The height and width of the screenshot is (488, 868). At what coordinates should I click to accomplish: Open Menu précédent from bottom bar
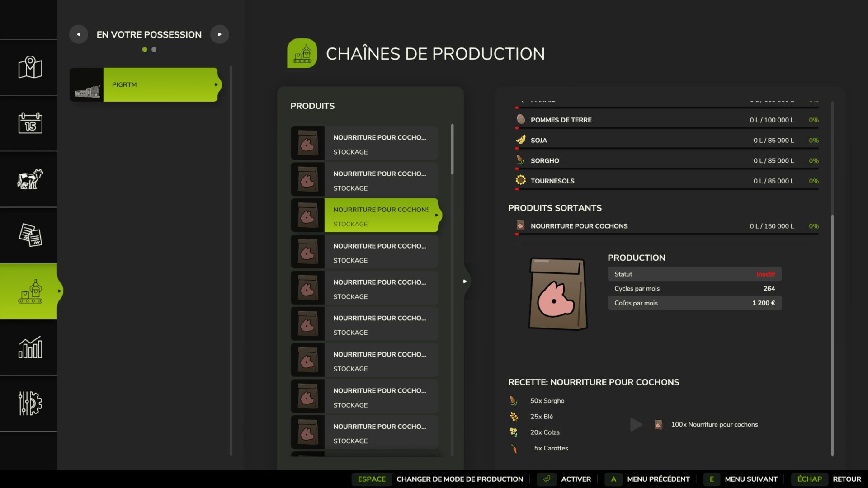[x=658, y=479]
